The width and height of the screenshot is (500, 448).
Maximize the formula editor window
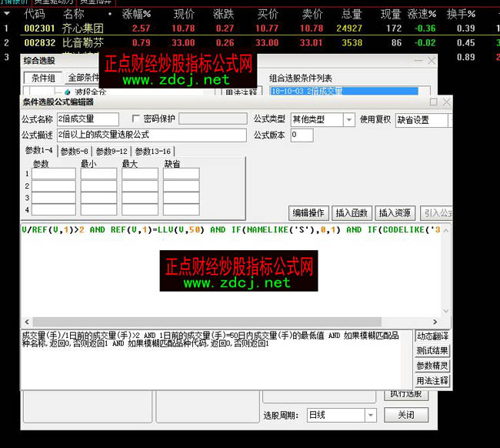434,102
